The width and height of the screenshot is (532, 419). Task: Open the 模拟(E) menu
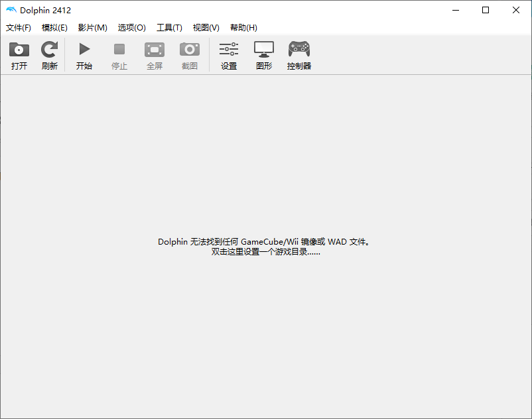tap(54, 27)
